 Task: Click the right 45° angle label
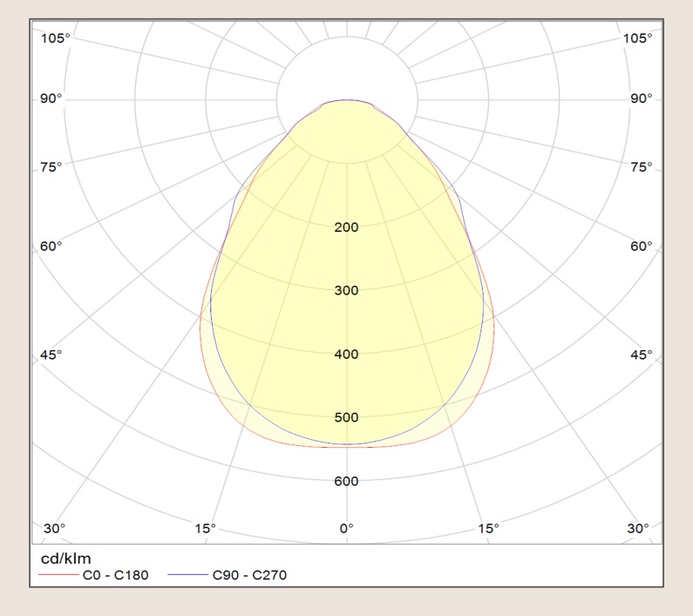pyautogui.click(x=641, y=355)
